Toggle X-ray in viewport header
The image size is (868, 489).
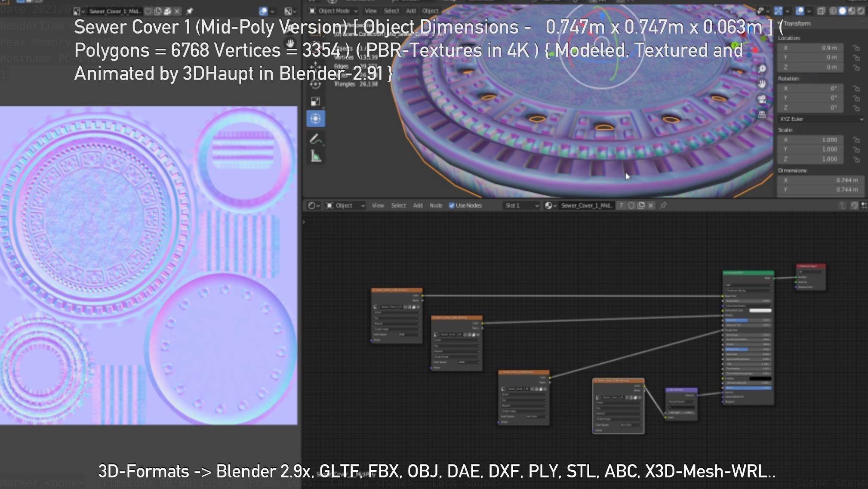click(821, 11)
